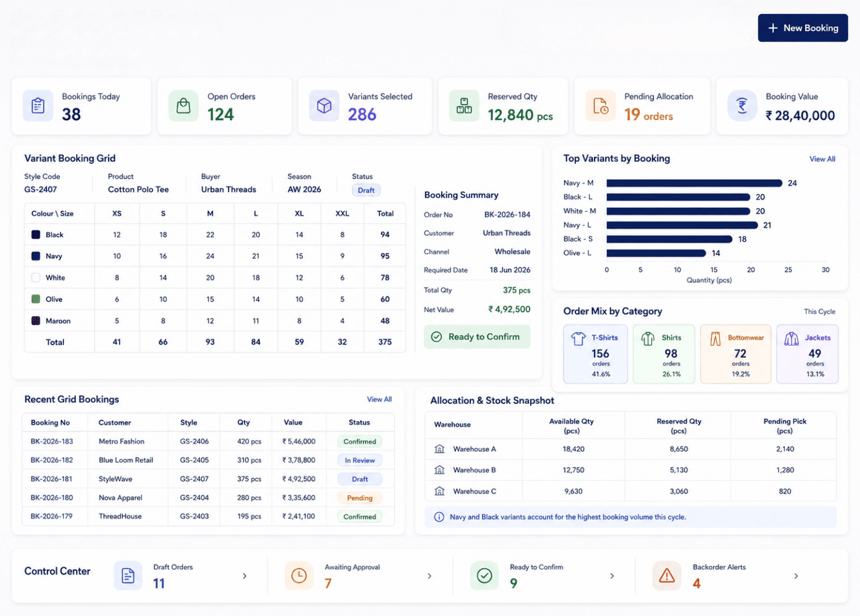
Task: Click the Warehouse A building icon
Action: (x=440, y=449)
